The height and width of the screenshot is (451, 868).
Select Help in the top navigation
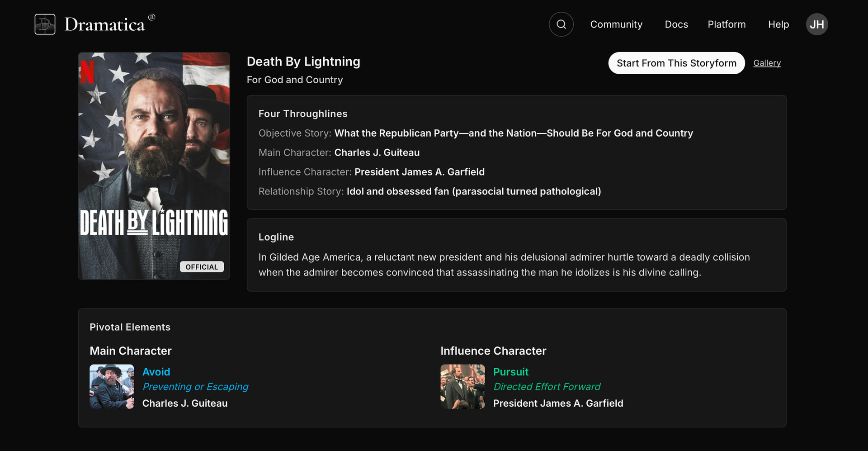point(778,24)
